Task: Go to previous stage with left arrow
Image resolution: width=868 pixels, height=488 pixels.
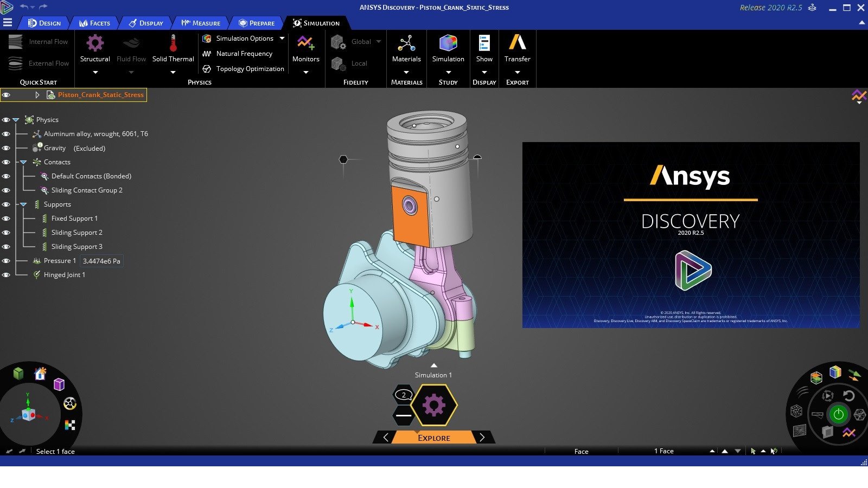Action: pyautogui.click(x=386, y=438)
